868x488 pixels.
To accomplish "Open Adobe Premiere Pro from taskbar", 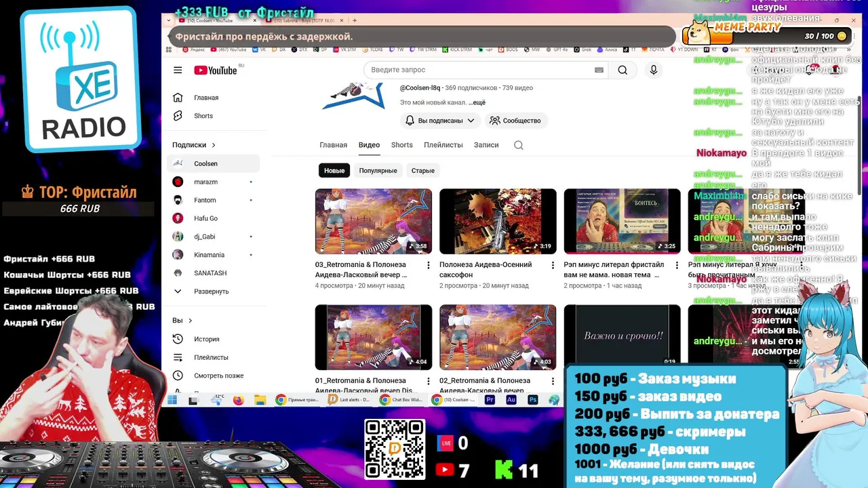I will pyautogui.click(x=490, y=400).
